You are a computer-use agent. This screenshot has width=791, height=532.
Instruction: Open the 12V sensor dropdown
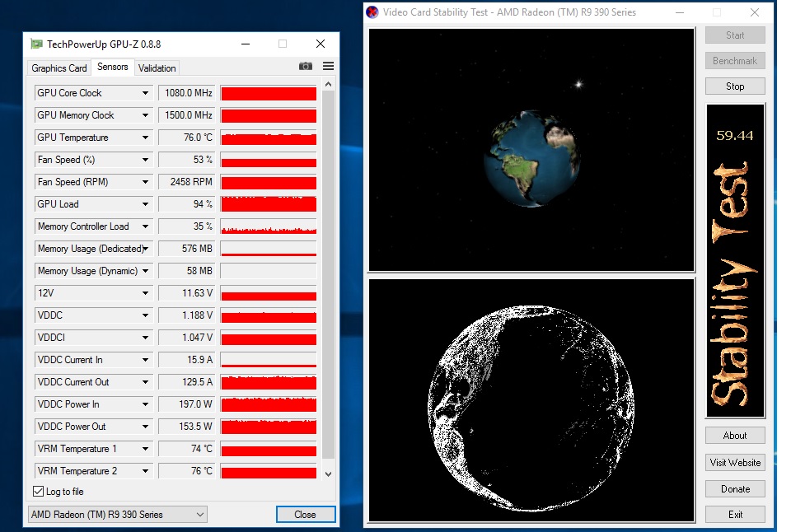pyautogui.click(x=145, y=293)
